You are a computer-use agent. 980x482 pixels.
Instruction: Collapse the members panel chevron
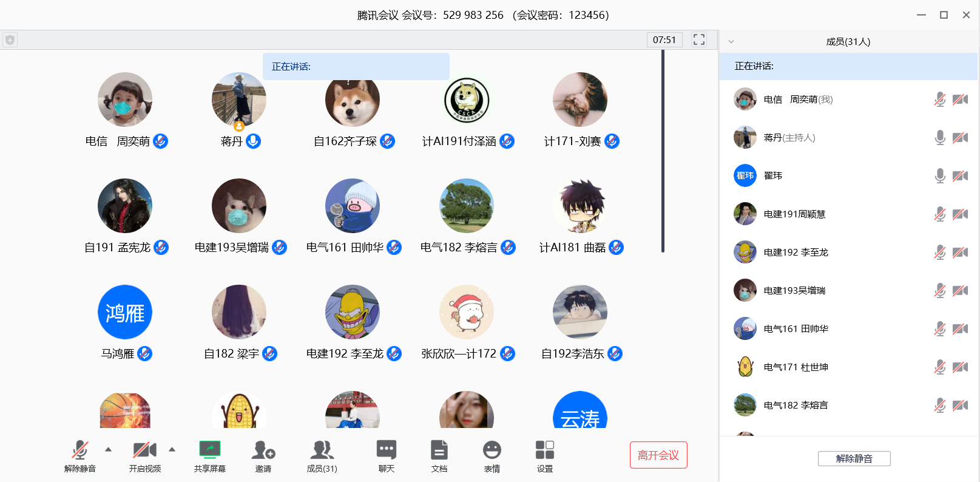click(x=731, y=42)
